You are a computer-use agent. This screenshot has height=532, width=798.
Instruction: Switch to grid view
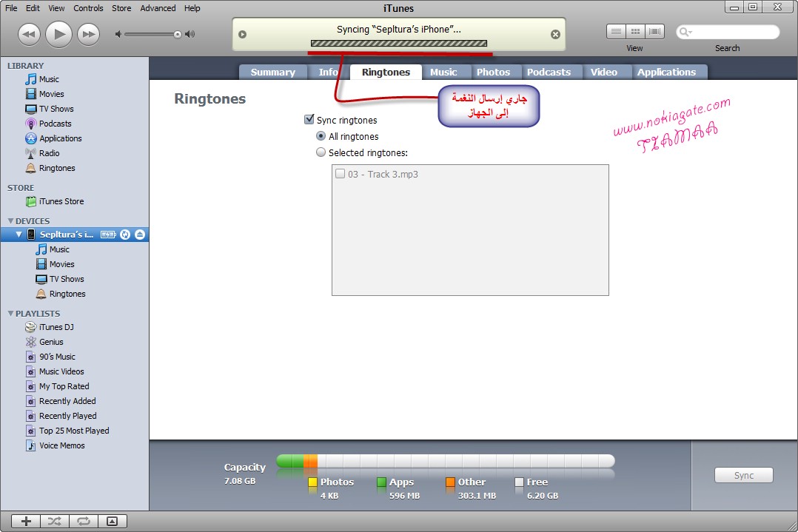(635, 32)
